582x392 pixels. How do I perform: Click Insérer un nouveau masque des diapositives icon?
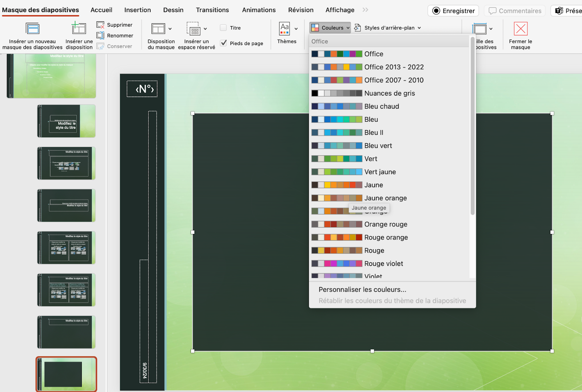click(32, 28)
